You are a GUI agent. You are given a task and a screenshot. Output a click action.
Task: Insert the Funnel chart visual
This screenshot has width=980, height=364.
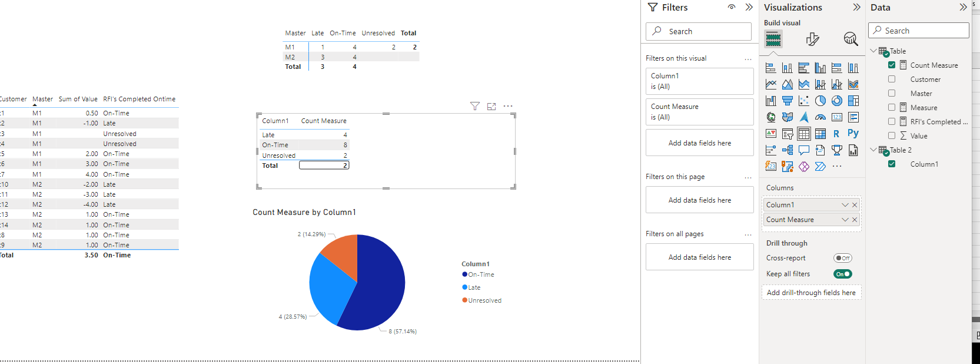coord(787,101)
